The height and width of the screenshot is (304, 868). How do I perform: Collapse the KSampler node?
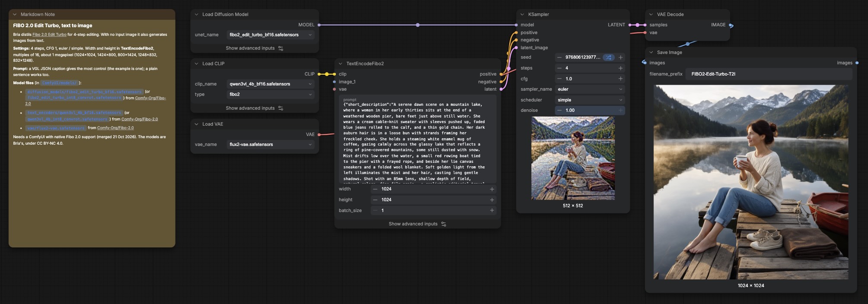[522, 14]
